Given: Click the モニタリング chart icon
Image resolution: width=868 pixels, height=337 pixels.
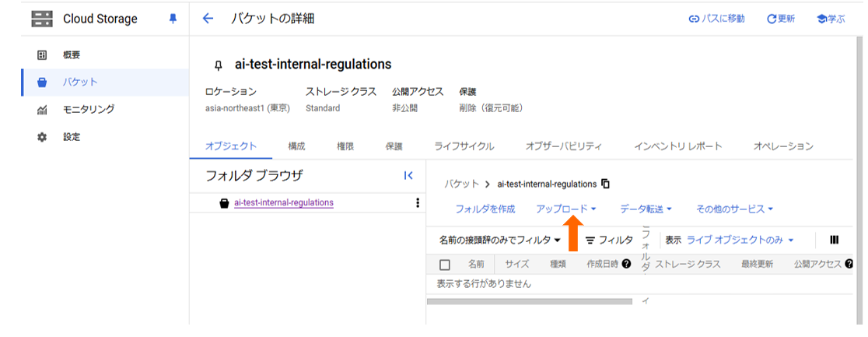Looking at the screenshot, I should [41, 110].
